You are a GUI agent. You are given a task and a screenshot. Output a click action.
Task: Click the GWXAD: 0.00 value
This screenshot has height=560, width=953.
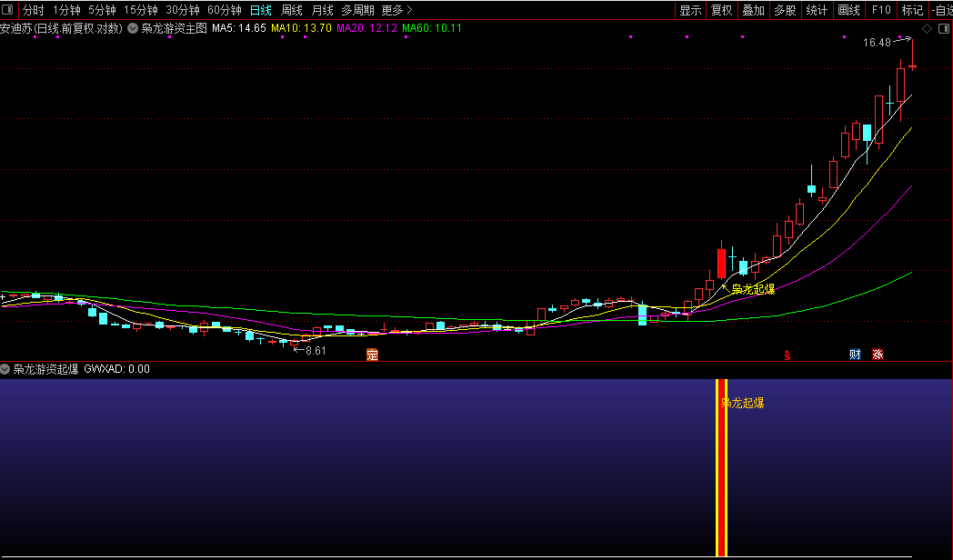coord(116,369)
